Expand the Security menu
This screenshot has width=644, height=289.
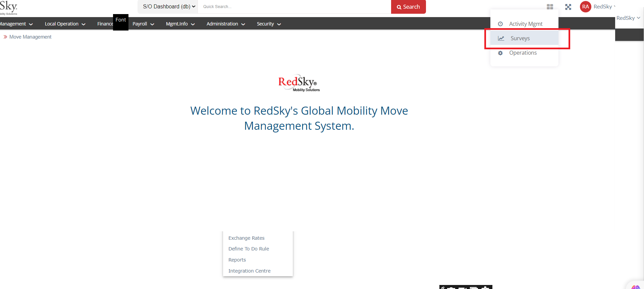269,24
